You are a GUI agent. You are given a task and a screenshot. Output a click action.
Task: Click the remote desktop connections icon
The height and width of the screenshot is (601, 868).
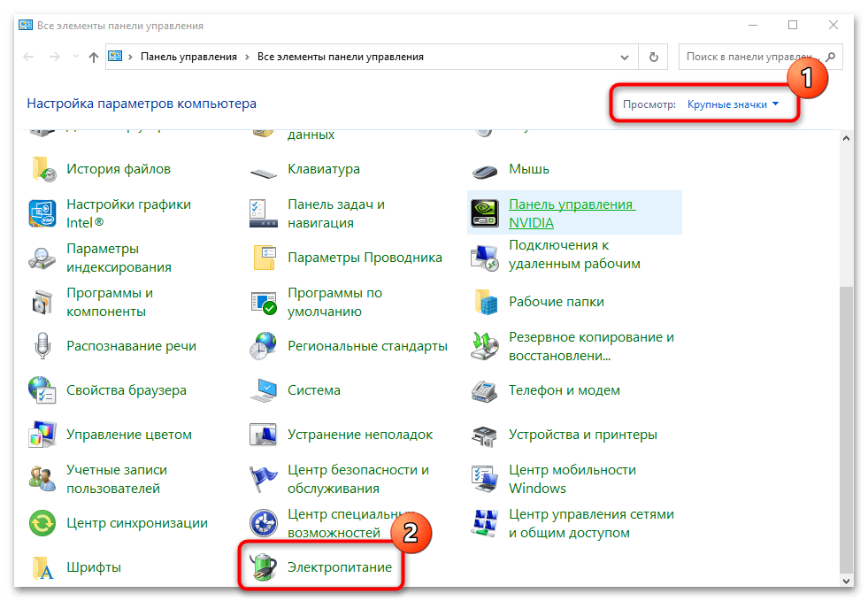pyautogui.click(x=485, y=258)
